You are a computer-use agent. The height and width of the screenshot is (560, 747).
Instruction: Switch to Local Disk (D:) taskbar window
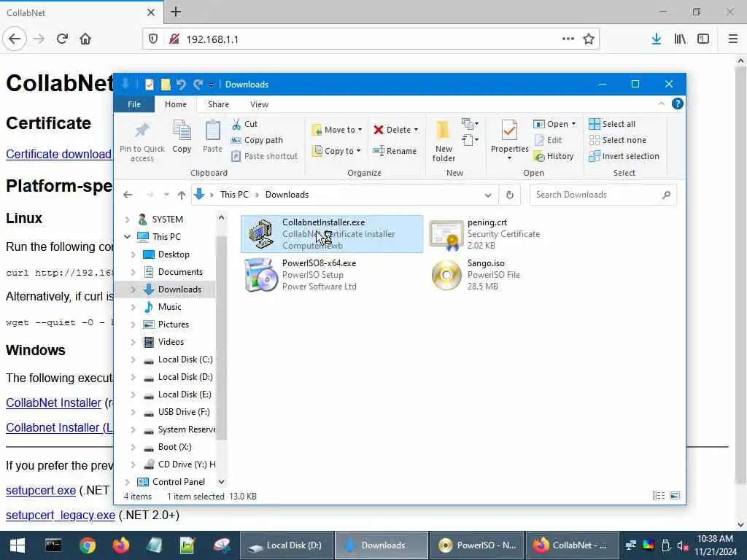tap(287, 545)
